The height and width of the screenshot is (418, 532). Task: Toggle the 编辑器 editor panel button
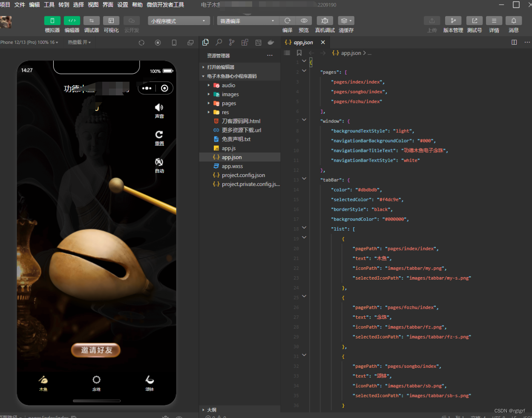(x=72, y=21)
